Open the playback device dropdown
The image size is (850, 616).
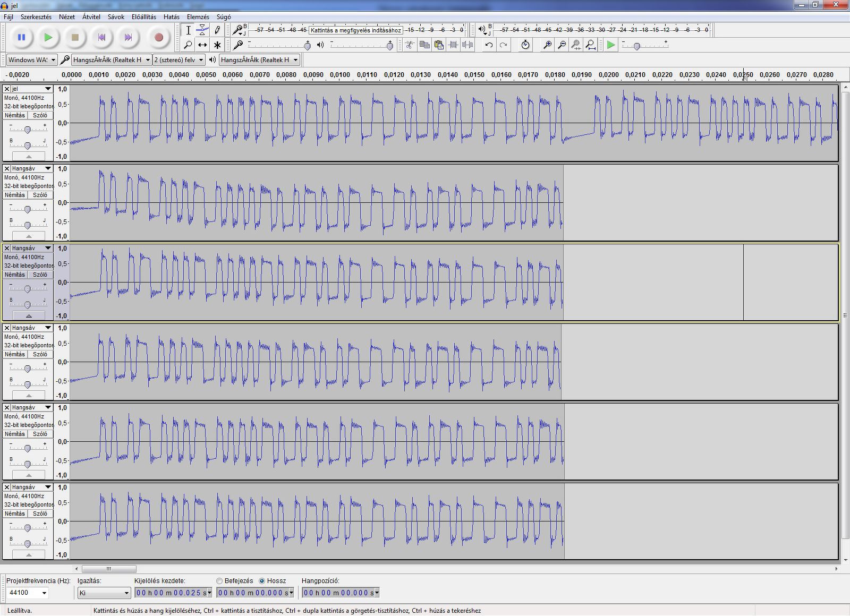point(259,60)
